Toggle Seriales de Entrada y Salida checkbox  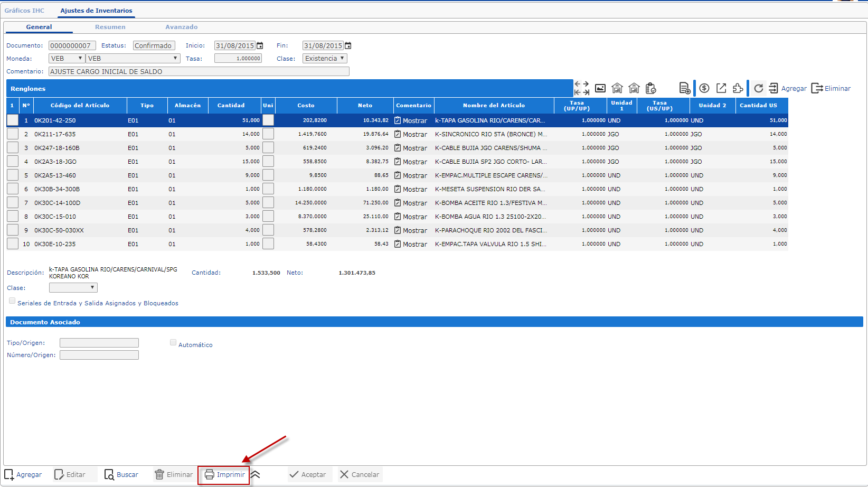pyautogui.click(x=12, y=301)
